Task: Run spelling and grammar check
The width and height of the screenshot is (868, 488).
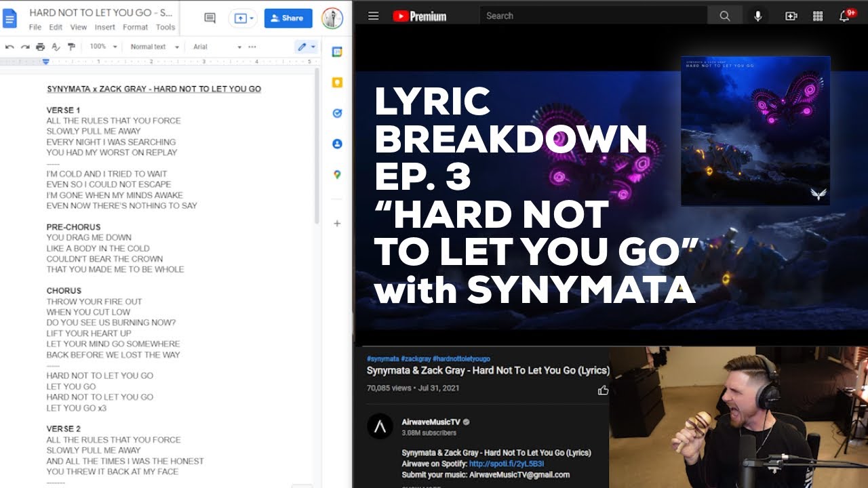Action: 56,47
